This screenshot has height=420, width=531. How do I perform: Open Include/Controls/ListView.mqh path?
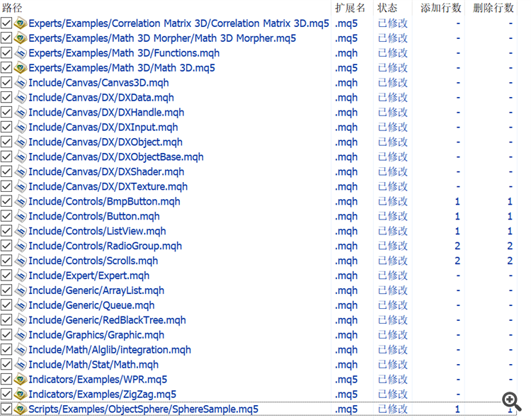[x=97, y=231]
